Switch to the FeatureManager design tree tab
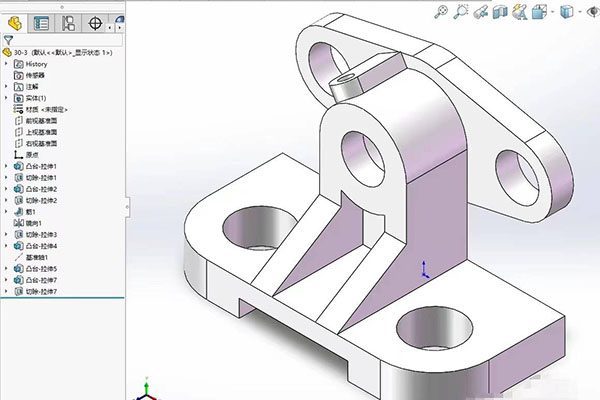The width and height of the screenshot is (600, 400). (x=15, y=23)
